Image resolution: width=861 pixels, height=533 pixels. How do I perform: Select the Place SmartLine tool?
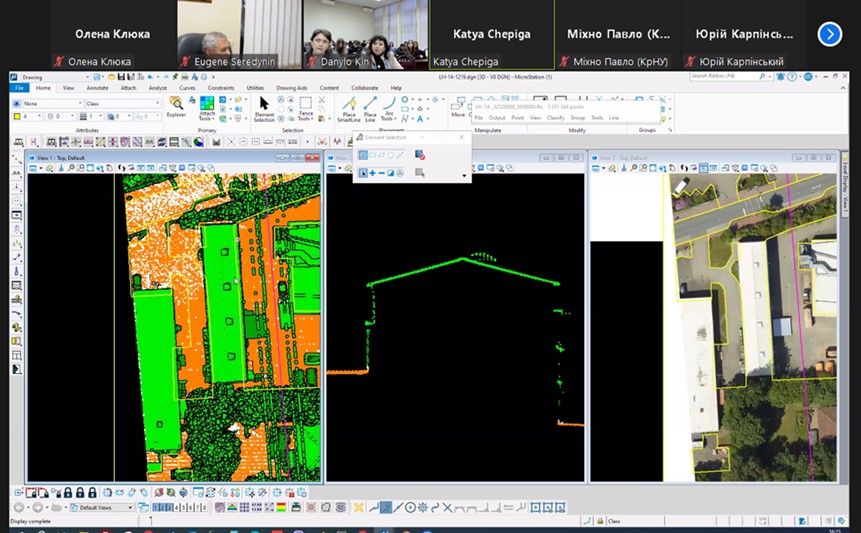click(349, 109)
